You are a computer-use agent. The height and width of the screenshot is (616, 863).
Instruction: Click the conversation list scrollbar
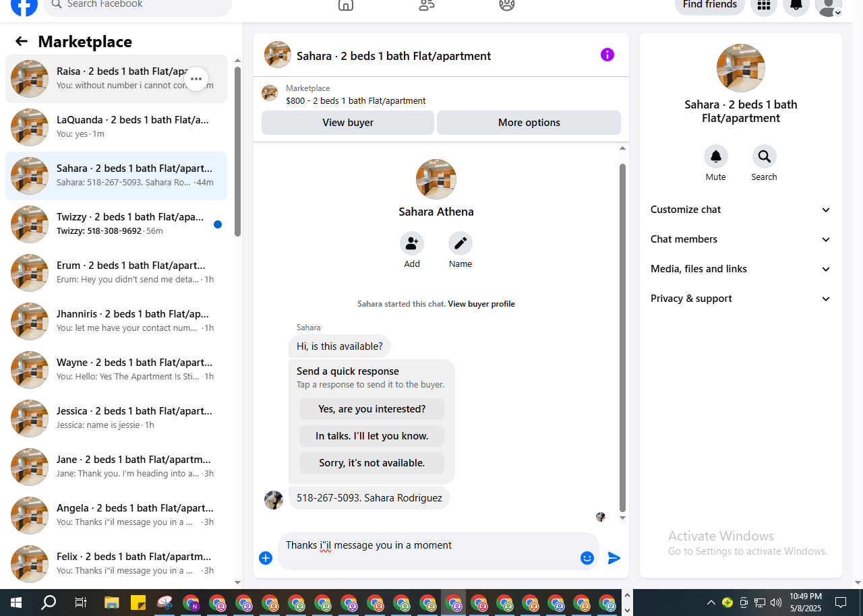[x=237, y=152]
